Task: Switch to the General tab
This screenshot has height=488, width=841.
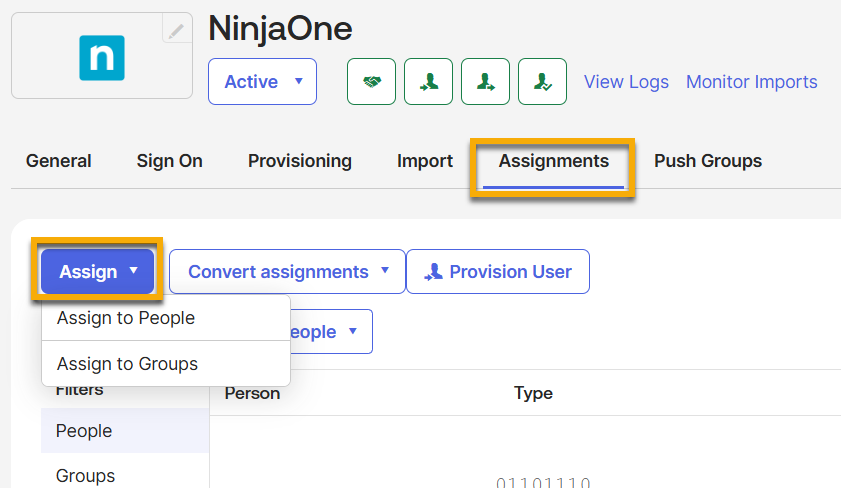Action: tap(58, 161)
